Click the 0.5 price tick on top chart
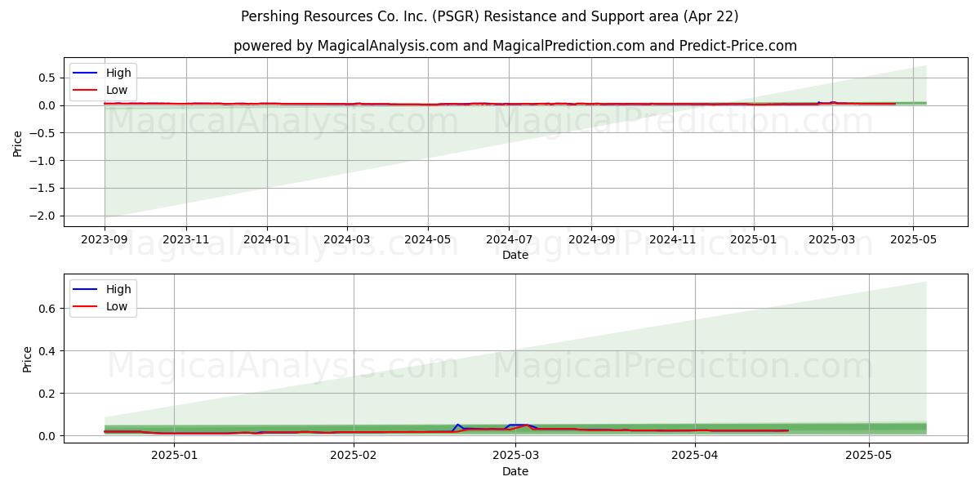This screenshot has height=490, width=980. tap(46, 78)
